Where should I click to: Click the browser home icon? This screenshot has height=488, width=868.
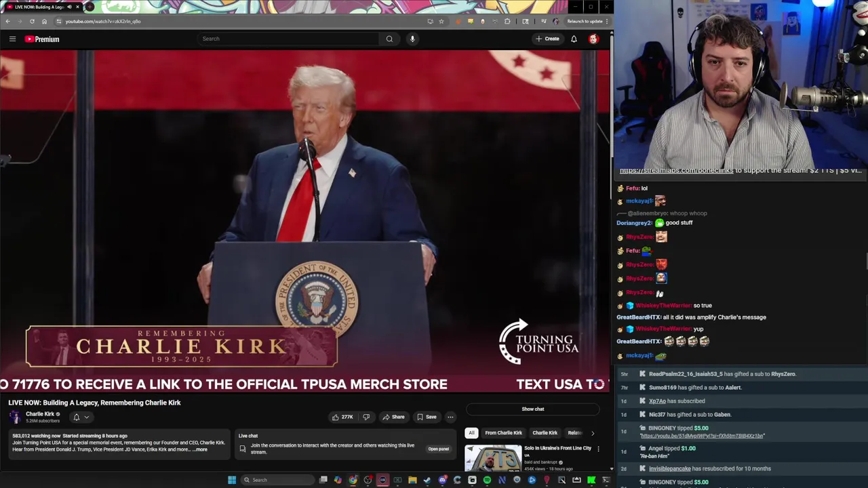(x=44, y=21)
